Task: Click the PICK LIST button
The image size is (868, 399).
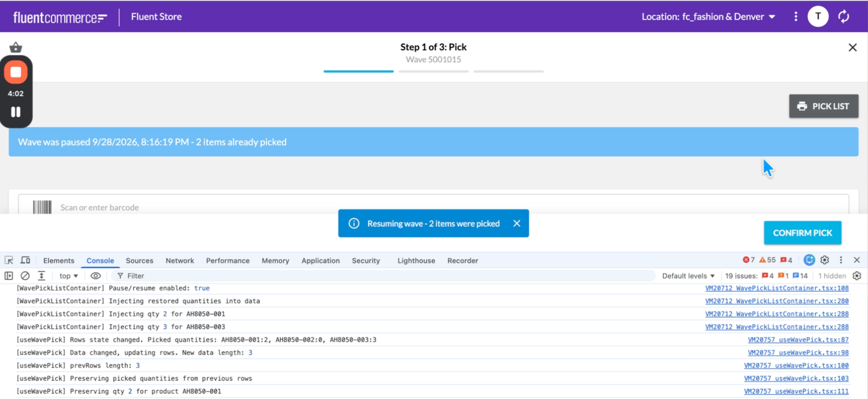Action: 823,106
